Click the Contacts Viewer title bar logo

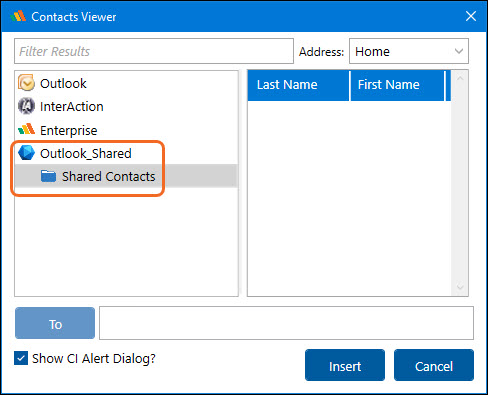[x=18, y=16]
